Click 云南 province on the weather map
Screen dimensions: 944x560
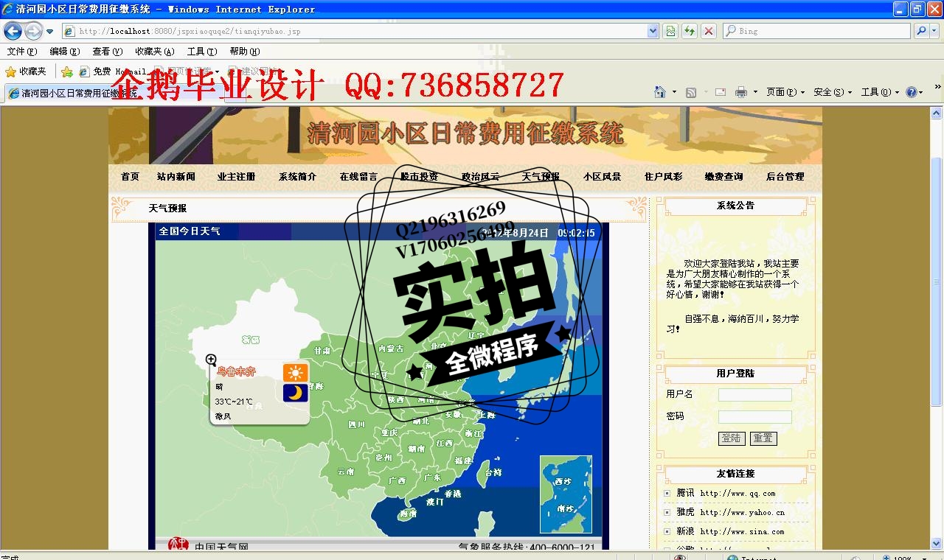coord(345,472)
